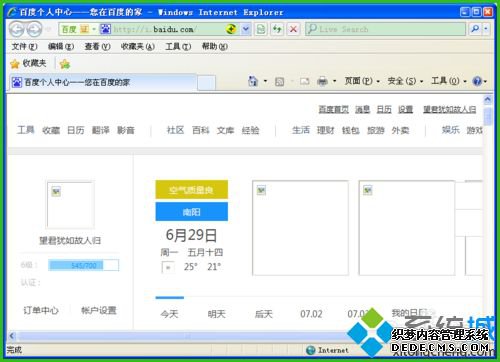Open the 工具(O) command bar dropdown
Screen dimensions: 500x362
[449, 81]
